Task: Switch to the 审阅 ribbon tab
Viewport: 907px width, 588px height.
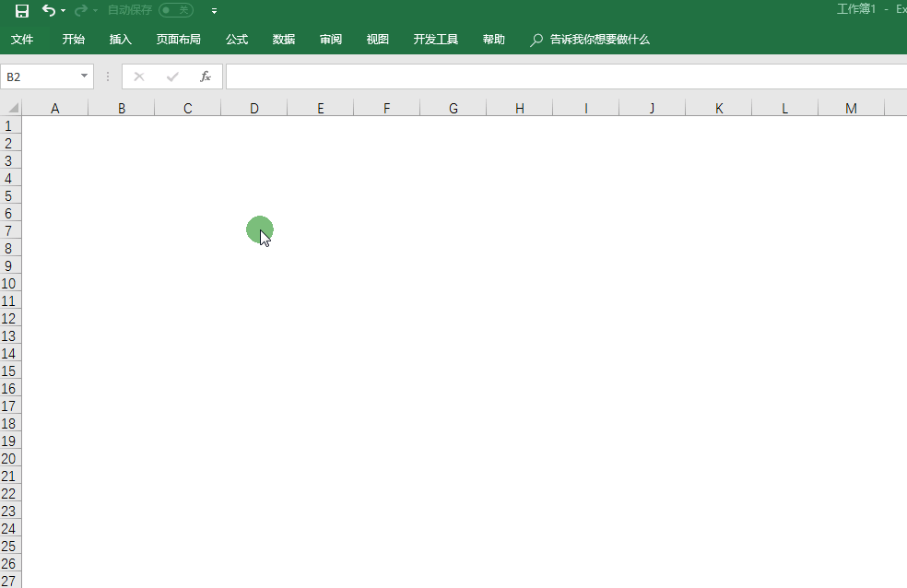Action: tap(330, 40)
